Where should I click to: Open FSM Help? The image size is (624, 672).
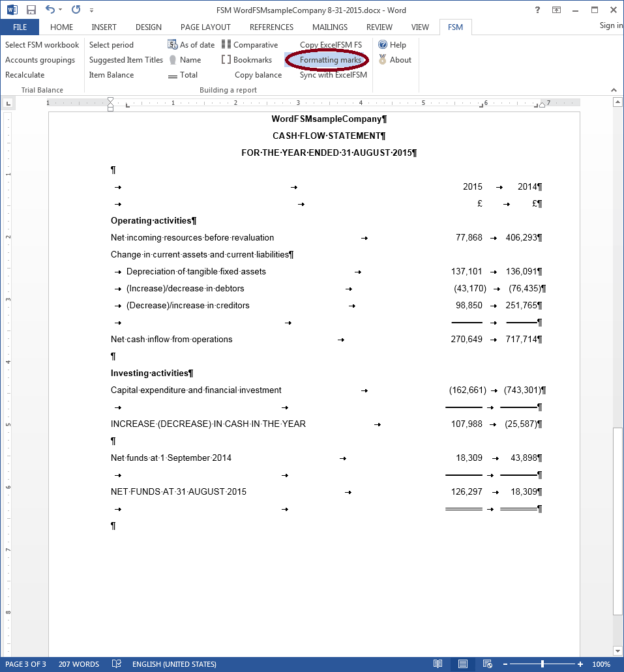point(392,45)
